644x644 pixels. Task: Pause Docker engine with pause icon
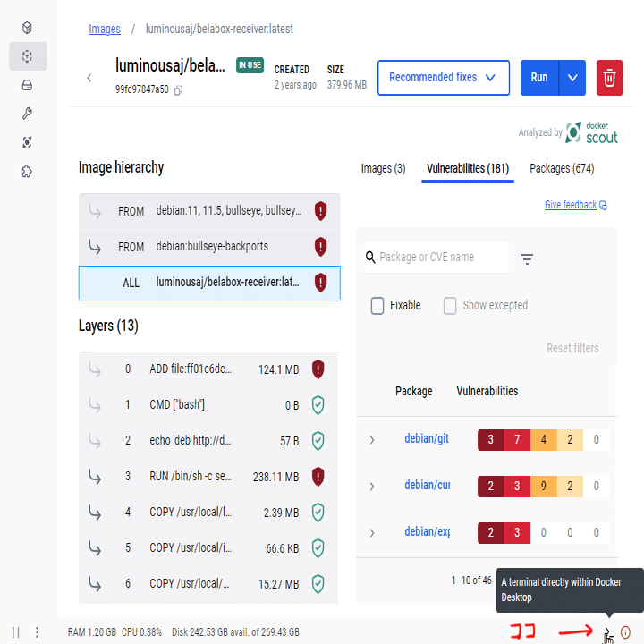(15, 631)
